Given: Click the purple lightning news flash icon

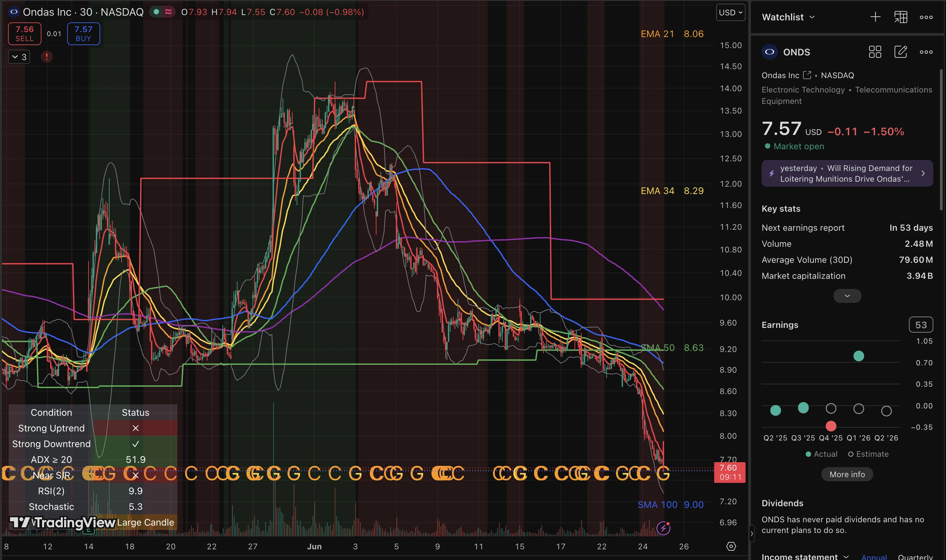Looking at the screenshot, I should click(663, 528).
